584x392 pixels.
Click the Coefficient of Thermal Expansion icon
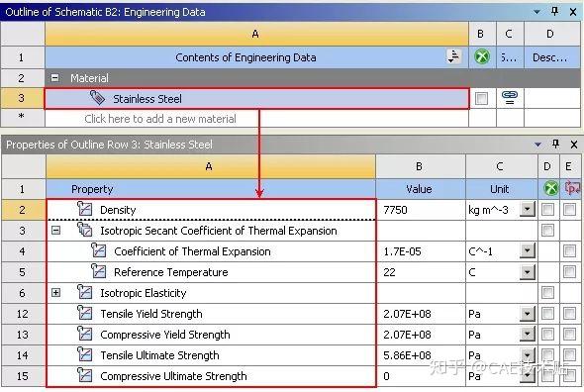click(98, 250)
